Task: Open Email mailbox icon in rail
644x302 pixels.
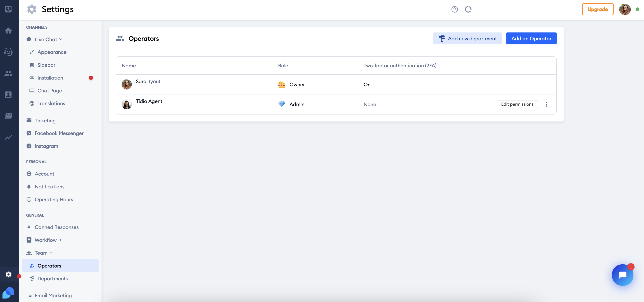Action: 8,116
